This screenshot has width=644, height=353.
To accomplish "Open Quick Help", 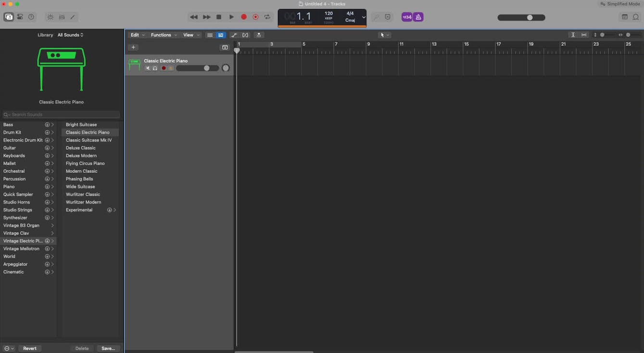I will click(x=31, y=17).
